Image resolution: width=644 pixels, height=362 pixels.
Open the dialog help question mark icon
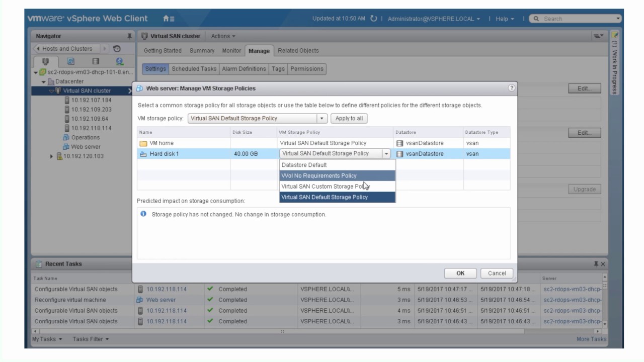pyautogui.click(x=512, y=88)
